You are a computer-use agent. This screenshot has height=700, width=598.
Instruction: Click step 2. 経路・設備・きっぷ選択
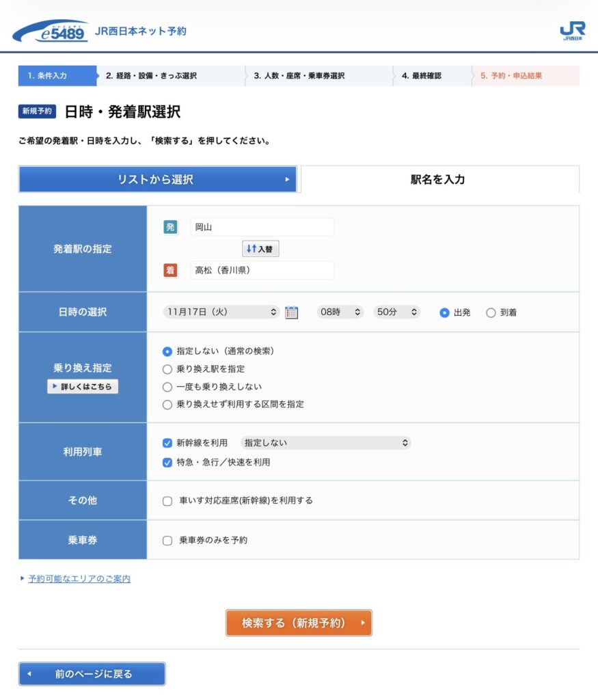172,75
